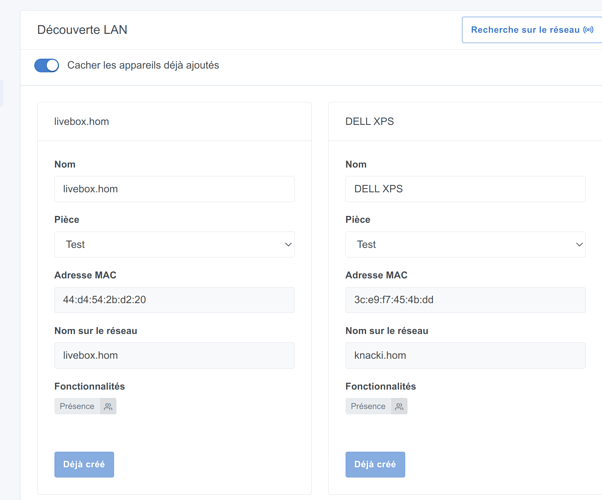Open the Pièce dropdown for DELL XPS
The width and height of the screenshot is (602, 500).
[x=465, y=245]
